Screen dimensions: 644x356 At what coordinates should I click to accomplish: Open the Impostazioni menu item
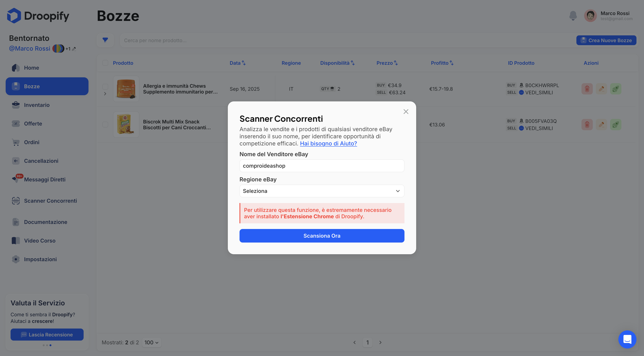[x=40, y=259]
